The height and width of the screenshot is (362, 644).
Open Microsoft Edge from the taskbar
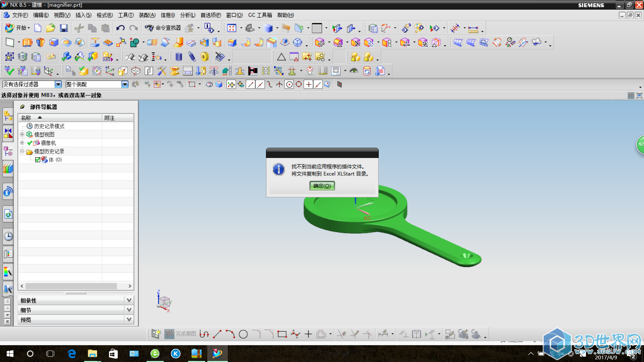[x=72, y=354]
